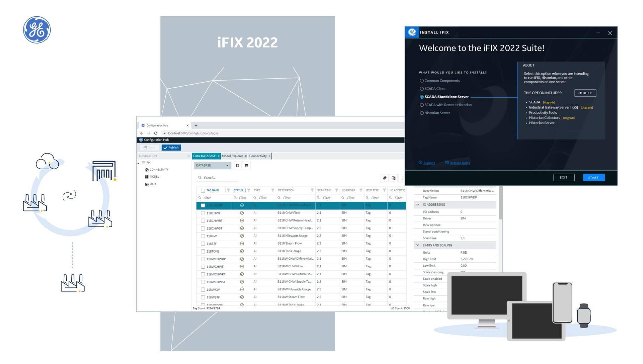Click the save-database icon next to the new file icon
Image resolution: width=643 pixels, height=364 pixels.
click(247, 166)
